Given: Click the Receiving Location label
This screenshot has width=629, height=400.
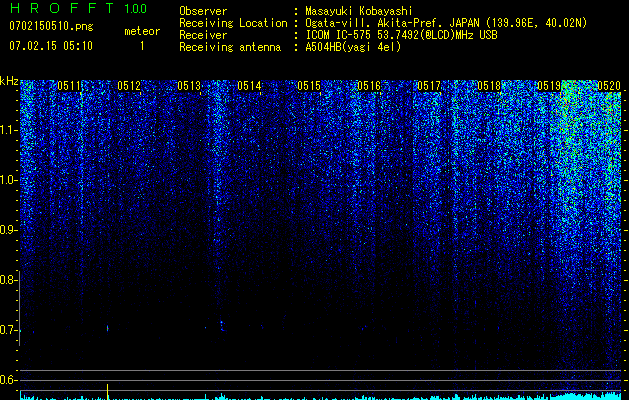Looking at the screenshot, I should [233, 23].
